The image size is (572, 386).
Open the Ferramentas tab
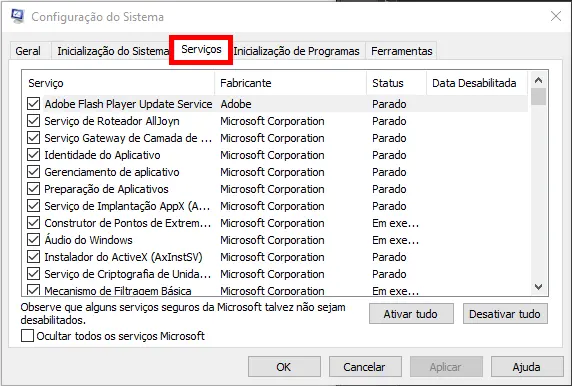point(401,51)
